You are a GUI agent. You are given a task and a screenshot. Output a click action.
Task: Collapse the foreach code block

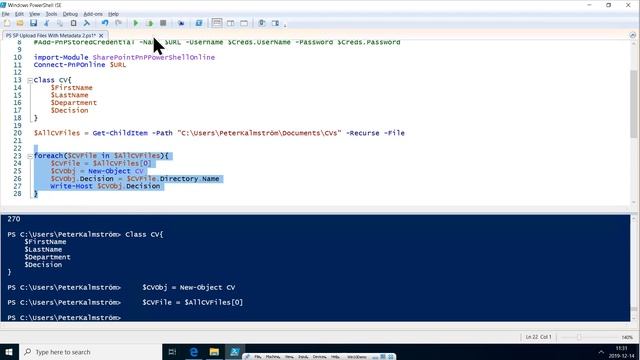pos(30,156)
